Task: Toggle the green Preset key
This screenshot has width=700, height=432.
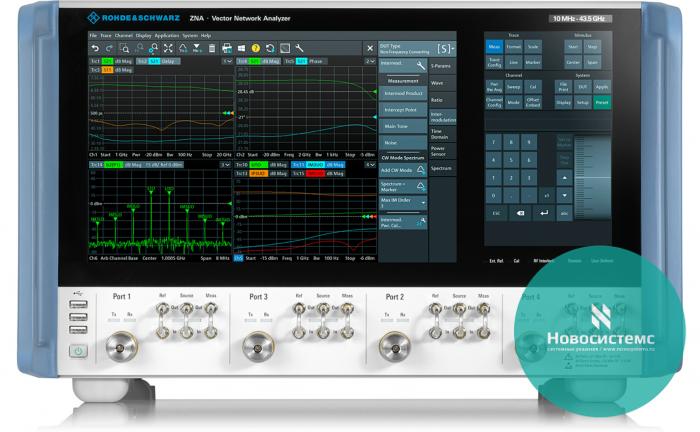Action: 601,101
